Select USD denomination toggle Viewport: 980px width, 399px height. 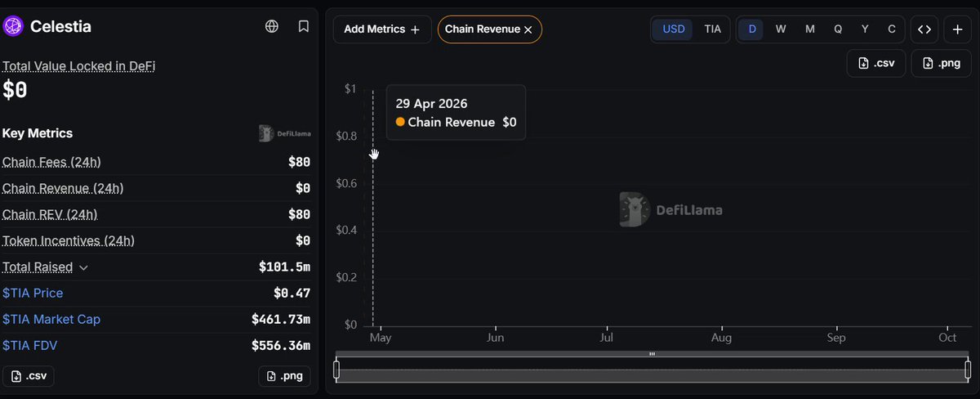click(674, 29)
